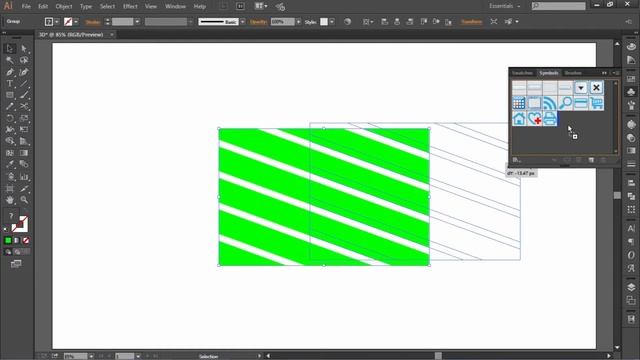Open the Edit menu
This screenshot has height=360, width=640.
(43, 7)
